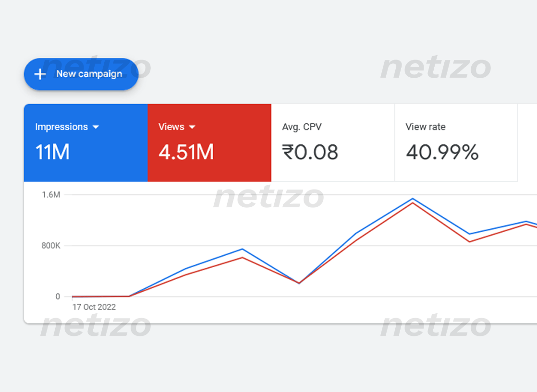
Task: Click the highest peak of the red line
Action: (413, 203)
